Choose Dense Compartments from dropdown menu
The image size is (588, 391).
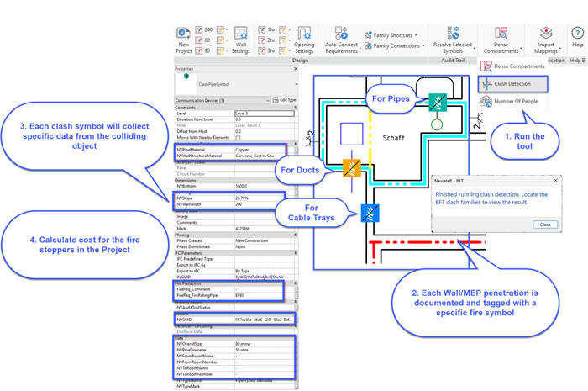512,66
